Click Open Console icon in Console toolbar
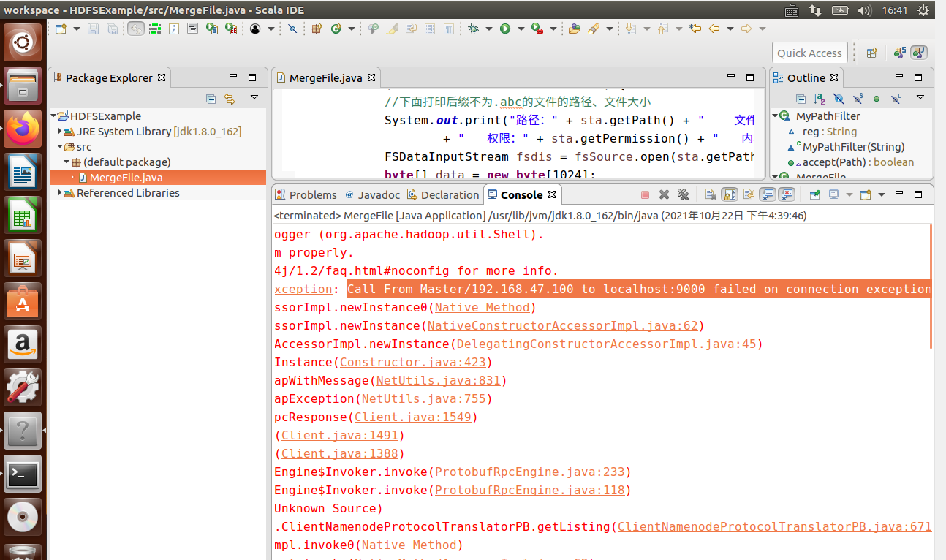The width and height of the screenshot is (946, 560). (866, 194)
